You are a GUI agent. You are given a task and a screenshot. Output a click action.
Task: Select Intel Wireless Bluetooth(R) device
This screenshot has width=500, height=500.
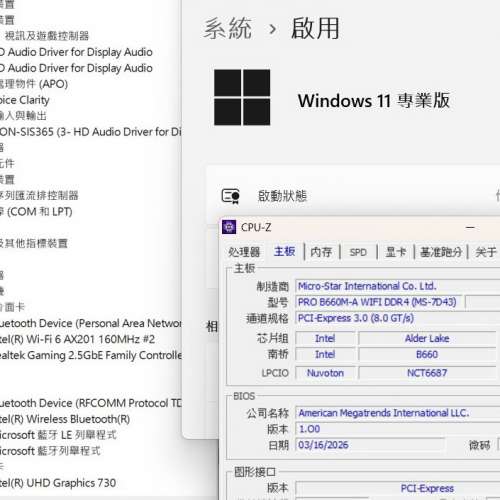65,419
